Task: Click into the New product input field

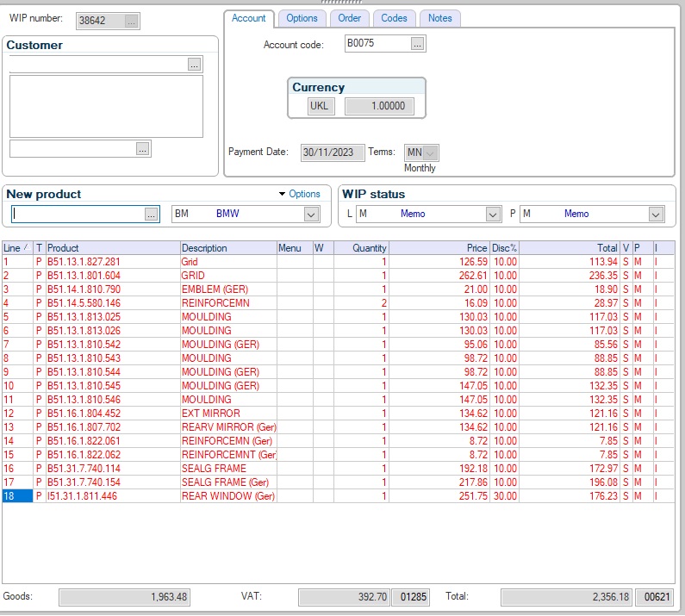Action: click(78, 215)
